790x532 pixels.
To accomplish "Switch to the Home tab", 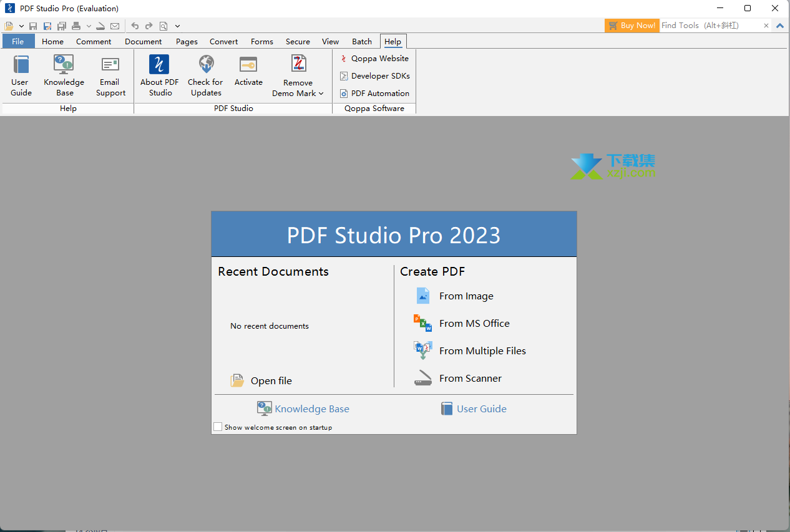I will [53, 41].
